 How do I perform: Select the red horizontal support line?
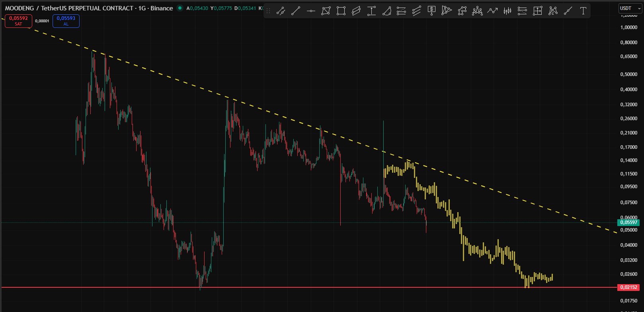pyautogui.click(x=309, y=287)
